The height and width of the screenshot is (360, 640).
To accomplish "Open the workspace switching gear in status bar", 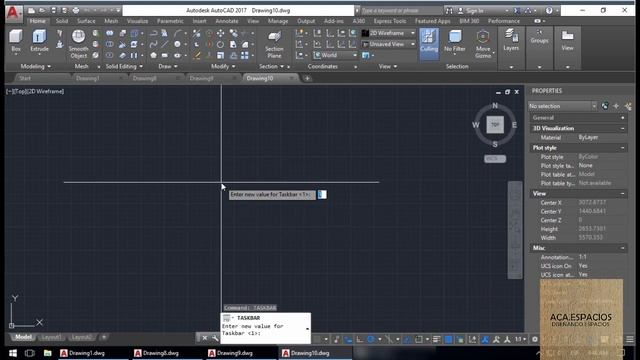I will (x=535, y=339).
